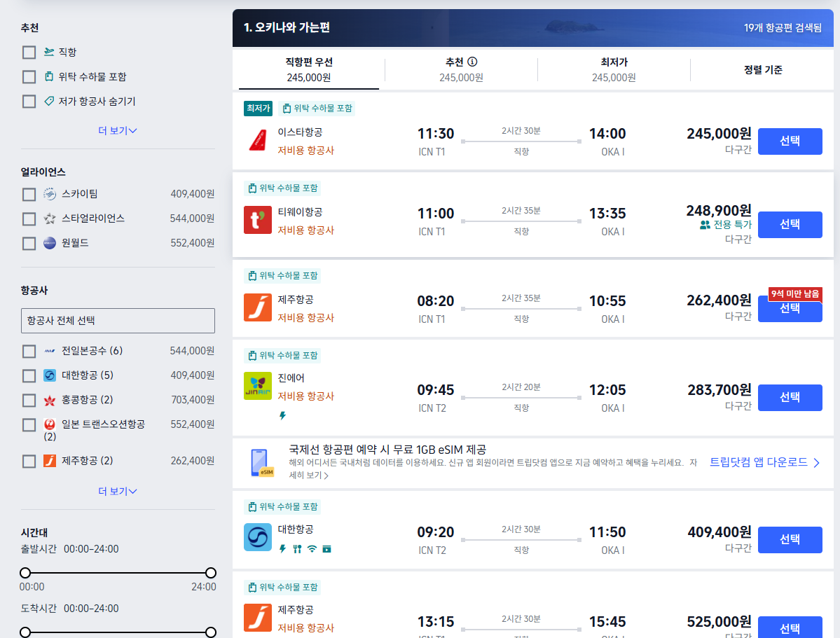This screenshot has width=840, height=638.
Task: Click the Hong Kong Airlines logo in filter
Action: coord(50,400)
